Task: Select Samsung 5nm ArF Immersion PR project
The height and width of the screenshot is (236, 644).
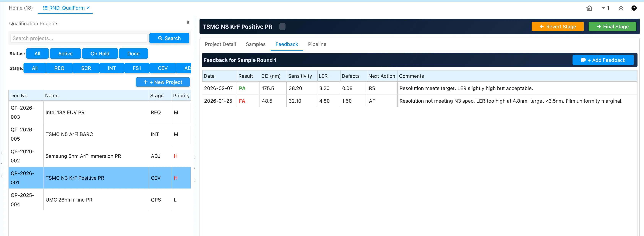Action: (83, 156)
